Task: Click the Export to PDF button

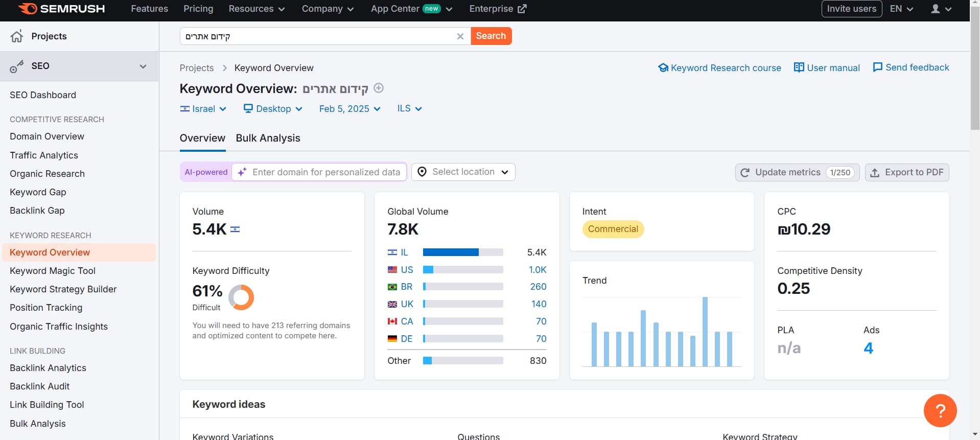Action: [x=907, y=172]
